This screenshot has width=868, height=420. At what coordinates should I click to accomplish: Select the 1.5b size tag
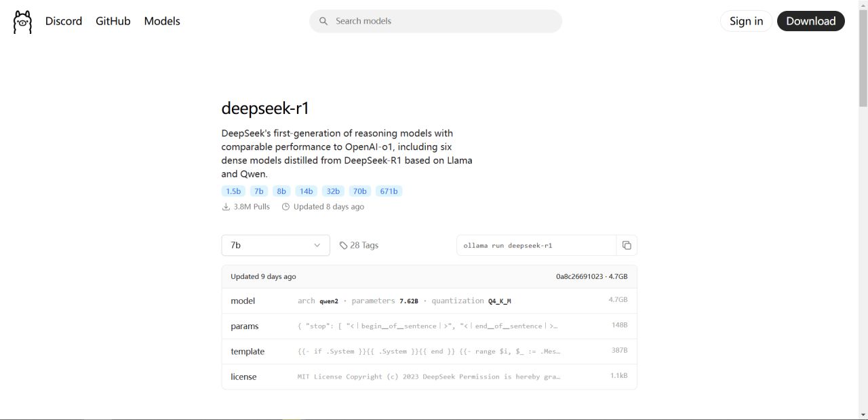[233, 191]
